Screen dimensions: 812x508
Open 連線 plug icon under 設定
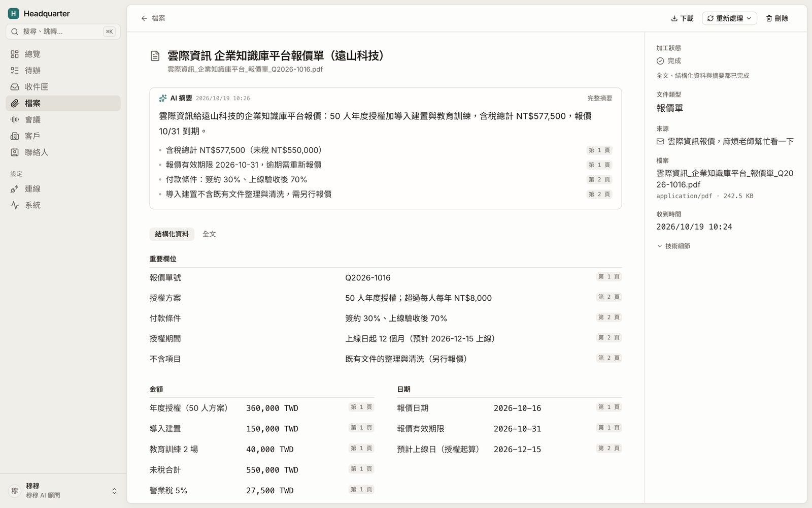coord(15,188)
